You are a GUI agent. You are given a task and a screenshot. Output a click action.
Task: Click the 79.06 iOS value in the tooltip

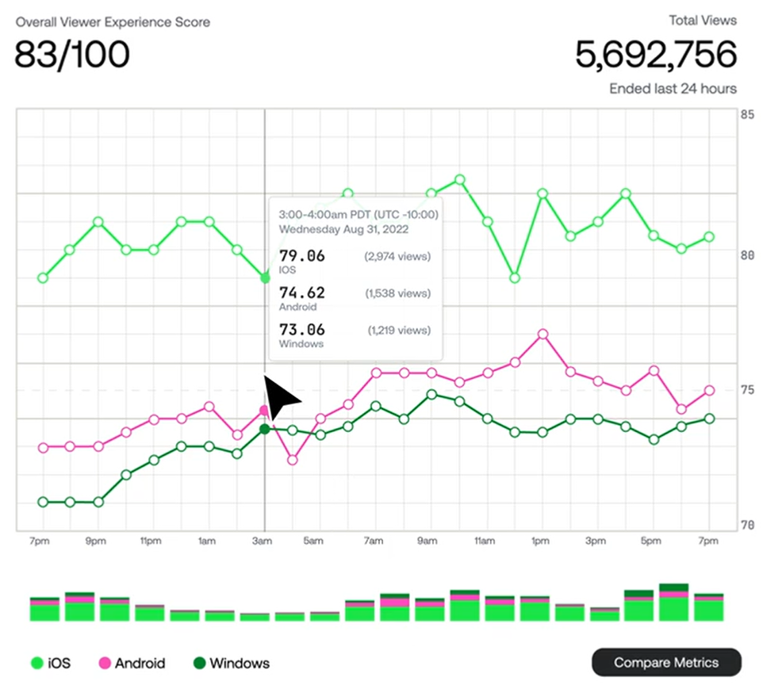point(302,256)
